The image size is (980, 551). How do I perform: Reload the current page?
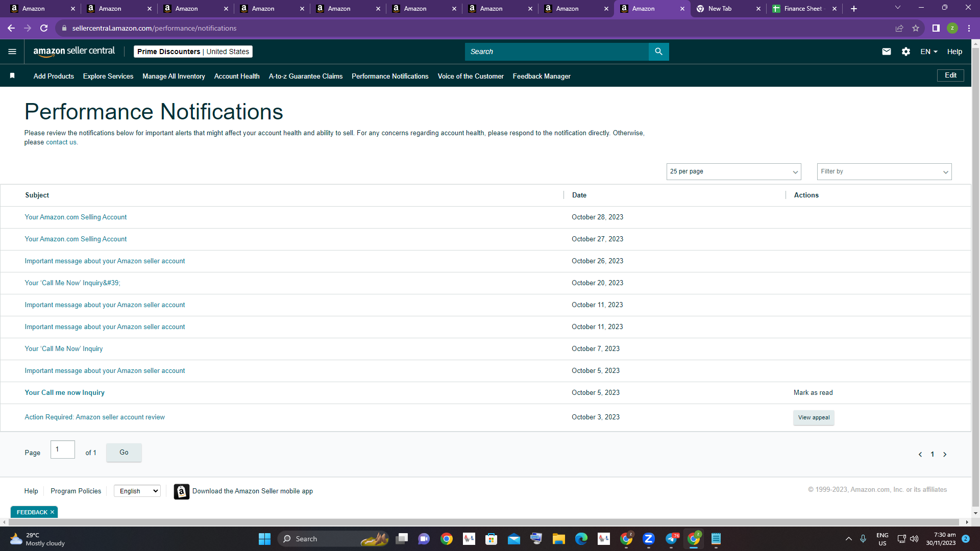click(44, 28)
